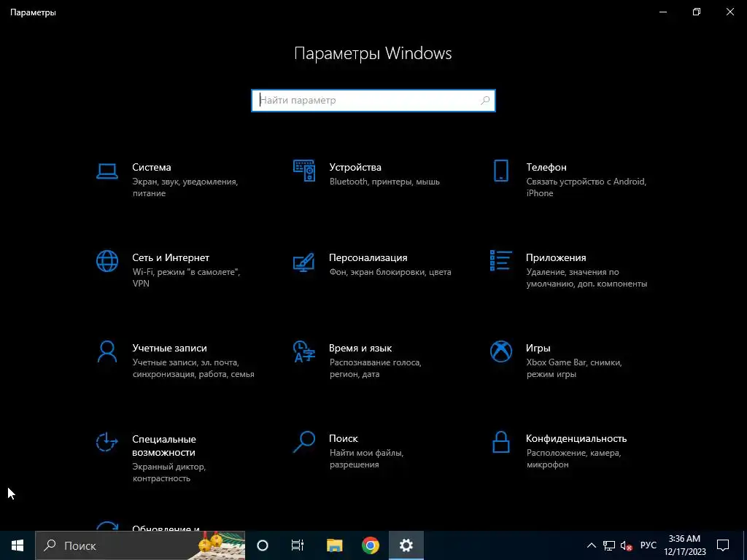The image size is (747, 560).
Task: Click text 'Экран, звук, уведомления, питание'
Action: 185,187
